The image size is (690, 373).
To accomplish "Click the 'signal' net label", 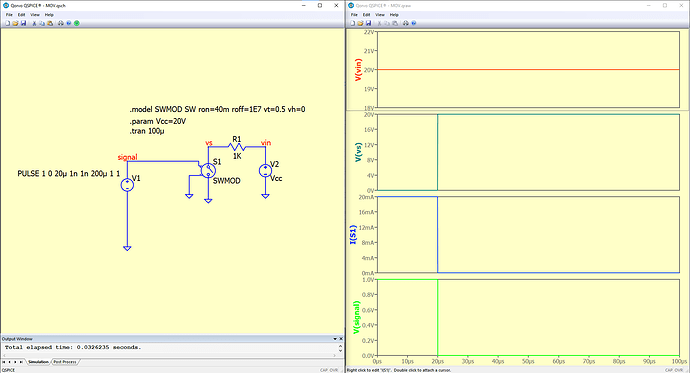I will 128,157.
